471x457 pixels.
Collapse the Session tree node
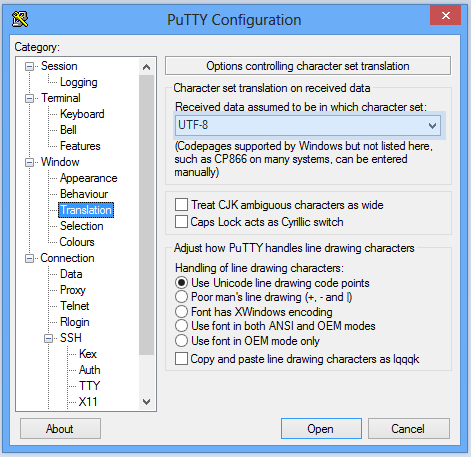[x=30, y=66]
